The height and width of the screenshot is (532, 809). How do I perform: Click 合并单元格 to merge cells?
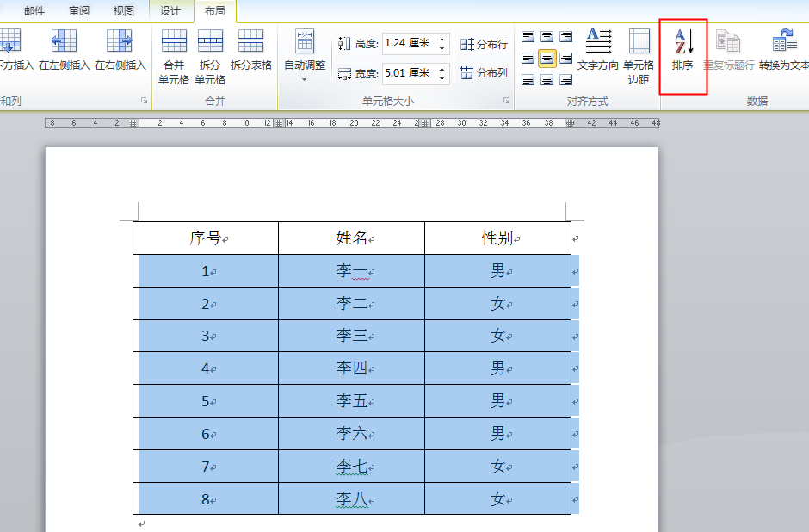pos(174,55)
